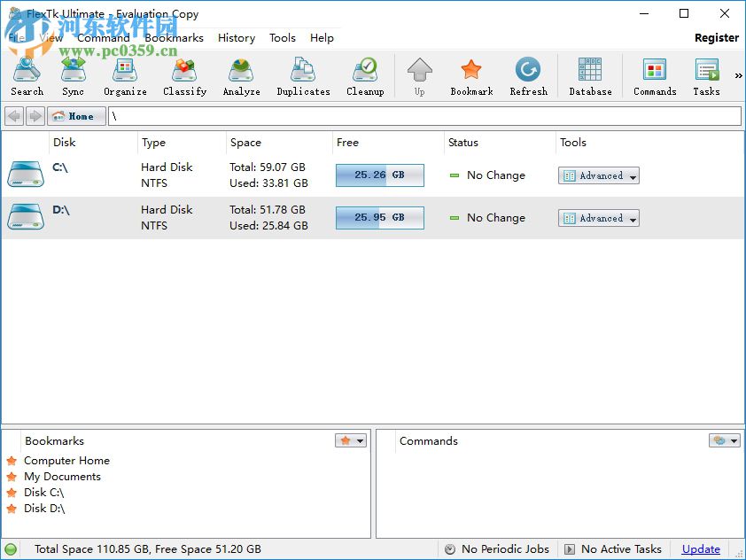Open the Cleanup tool
This screenshot has height=560, width=746.
[365, 77]
